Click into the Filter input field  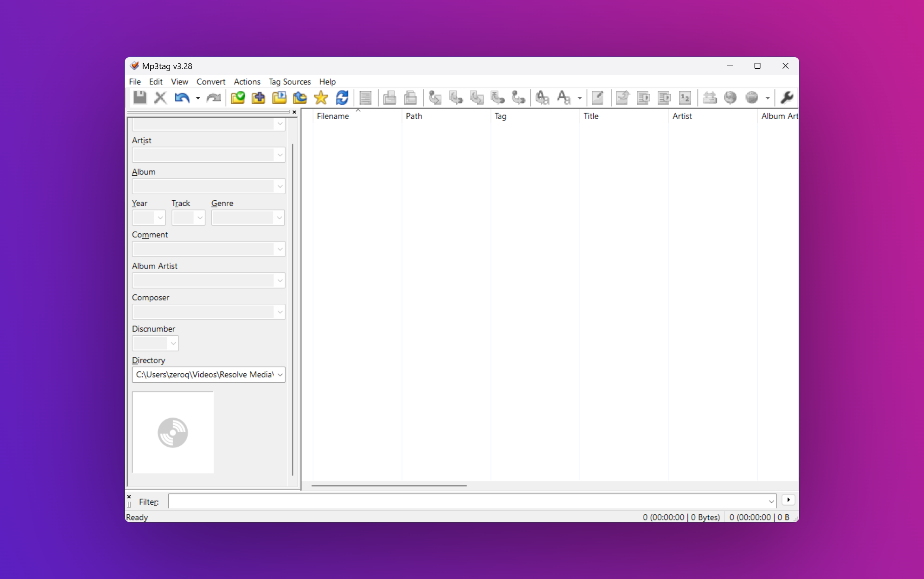tap(467, 501)
